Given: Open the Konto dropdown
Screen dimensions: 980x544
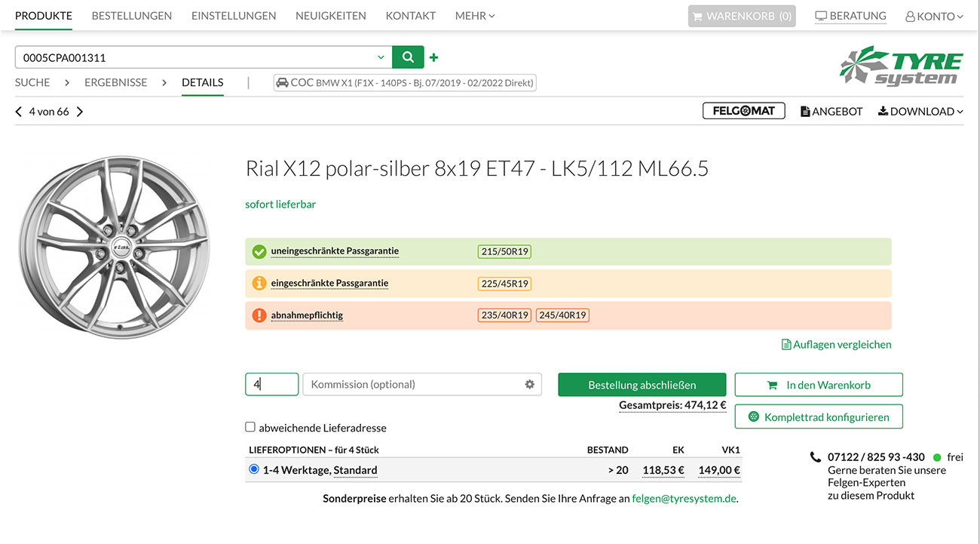Looking at the screenshot, I should 935,16.
